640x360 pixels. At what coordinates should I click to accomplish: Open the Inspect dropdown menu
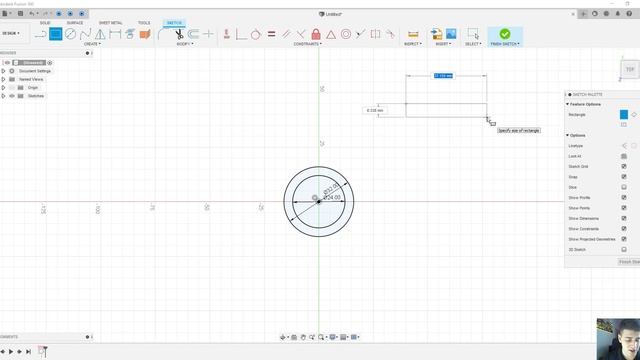click(x=413, y=44)
